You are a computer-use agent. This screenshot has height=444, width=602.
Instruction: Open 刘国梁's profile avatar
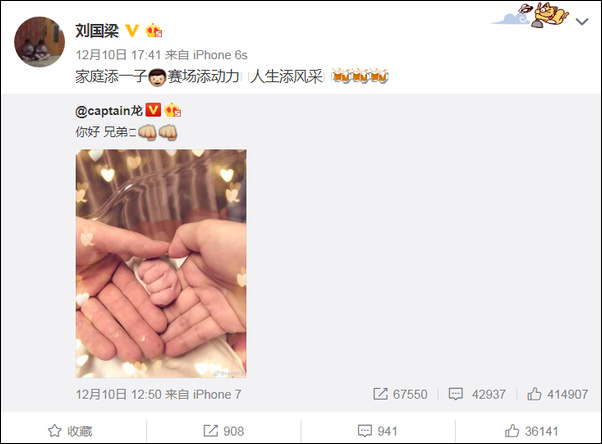pyautogui.click(x=40, y=41)
